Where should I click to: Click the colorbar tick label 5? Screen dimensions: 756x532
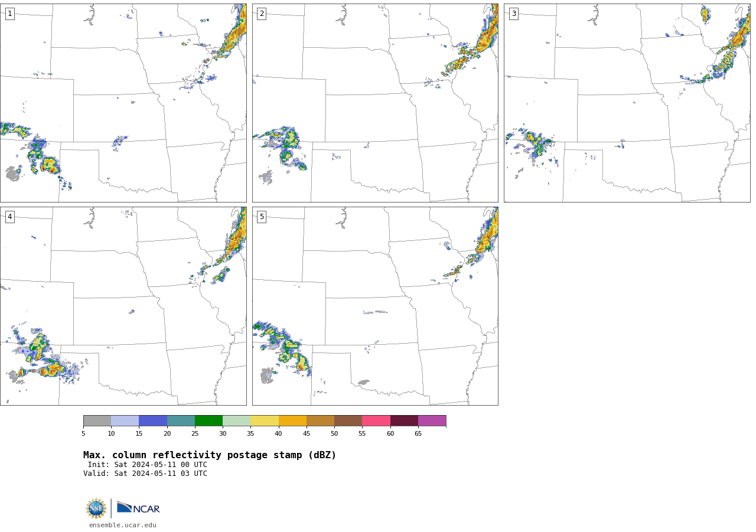tap(83, 434)
